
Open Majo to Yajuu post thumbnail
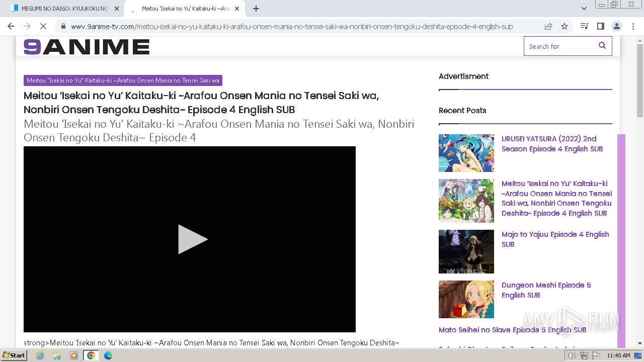tap(466, 251)
